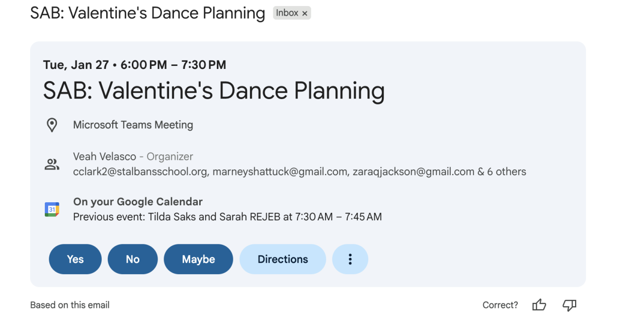This screenshot has height=333, width=644.
Task: Click the Microsoft Teams Meeting location
Action: click(x=133, y=125)
